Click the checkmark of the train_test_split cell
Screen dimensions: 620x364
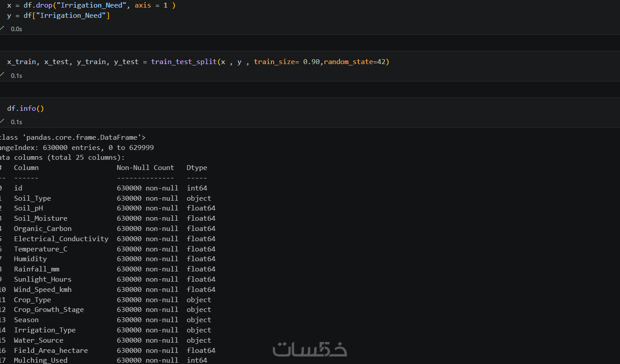tap(2, 75)
